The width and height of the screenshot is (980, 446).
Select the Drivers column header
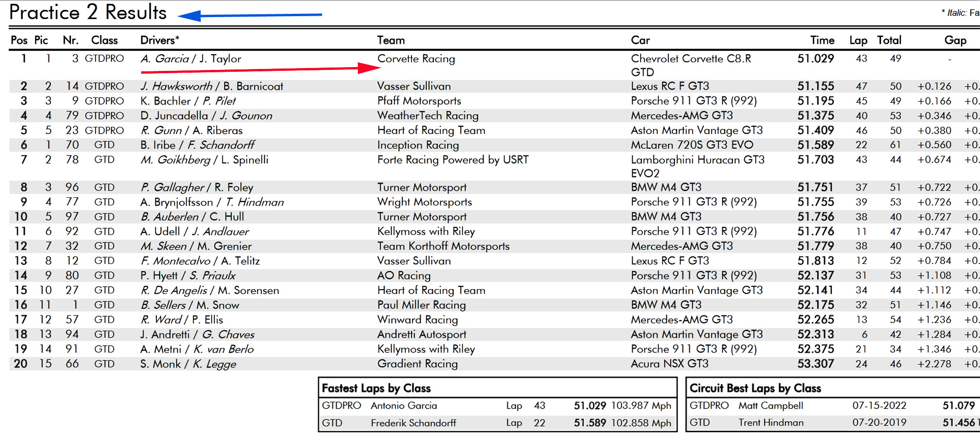click(159, 40)
